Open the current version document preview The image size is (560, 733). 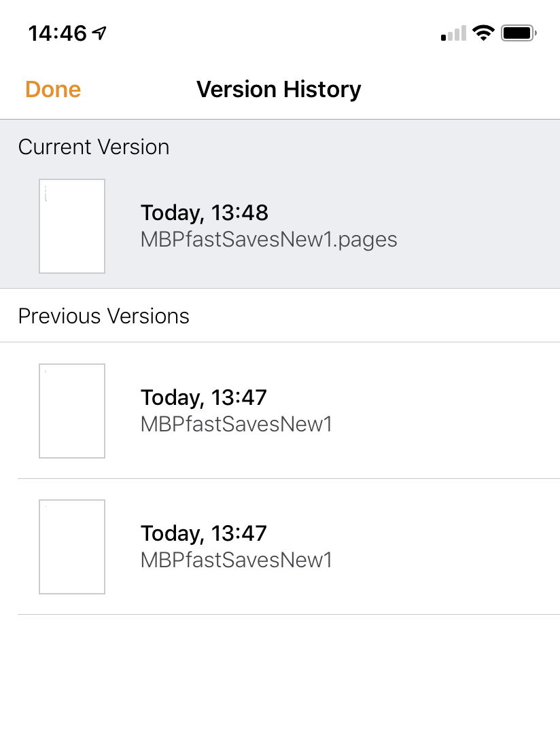tap(72, 226)
